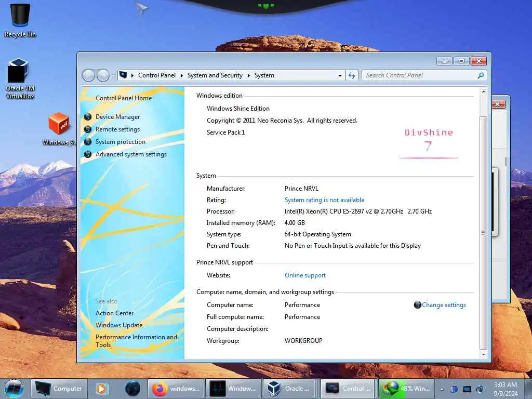Click the Forward navigation button

click(103, 75)
